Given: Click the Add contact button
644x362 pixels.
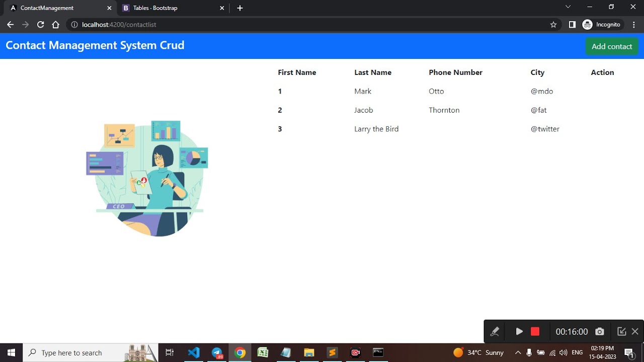Looking at the screenshot, I should 612,46.
